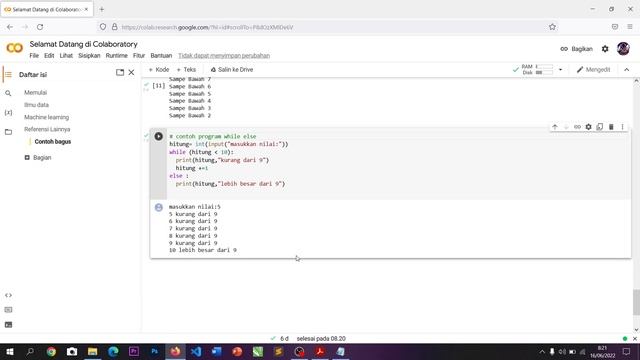Open user account avatar

pos(623,49)
